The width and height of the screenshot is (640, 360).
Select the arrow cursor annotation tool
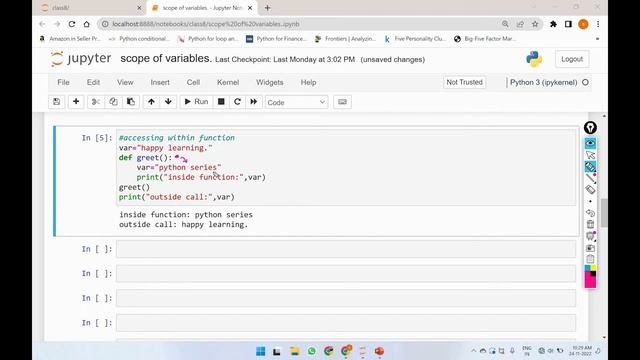590,155
